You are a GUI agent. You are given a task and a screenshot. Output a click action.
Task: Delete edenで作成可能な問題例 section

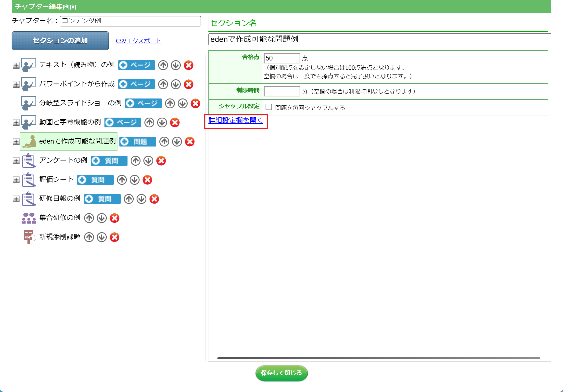(190, 142)
